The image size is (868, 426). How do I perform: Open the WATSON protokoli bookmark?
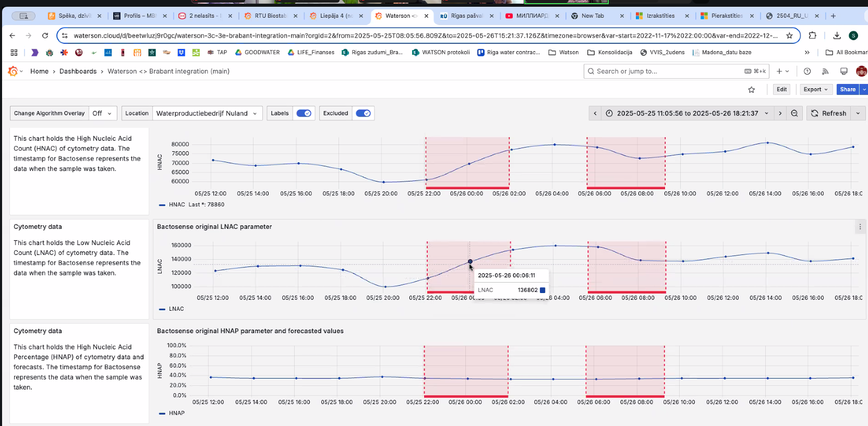tap(441, 52)
